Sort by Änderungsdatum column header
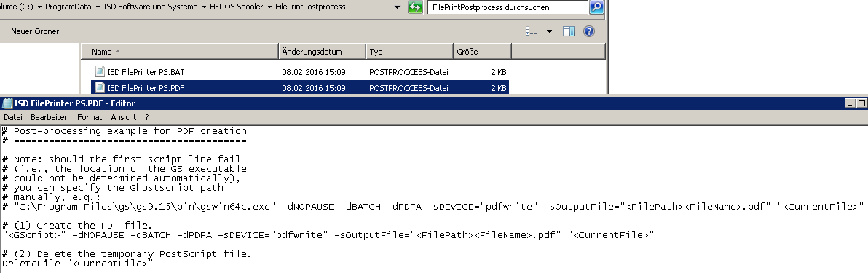 pos(322,52)
